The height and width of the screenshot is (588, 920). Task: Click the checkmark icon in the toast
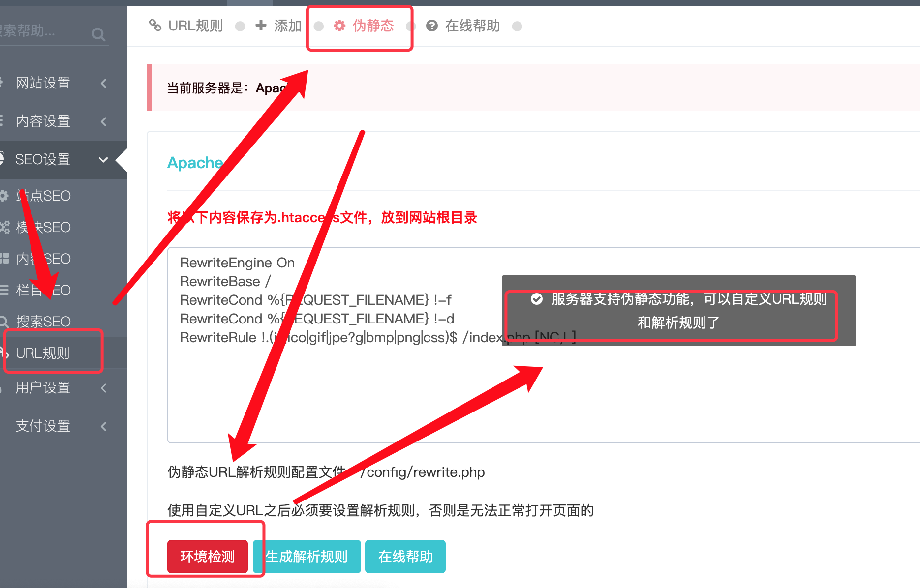[537, 299]
